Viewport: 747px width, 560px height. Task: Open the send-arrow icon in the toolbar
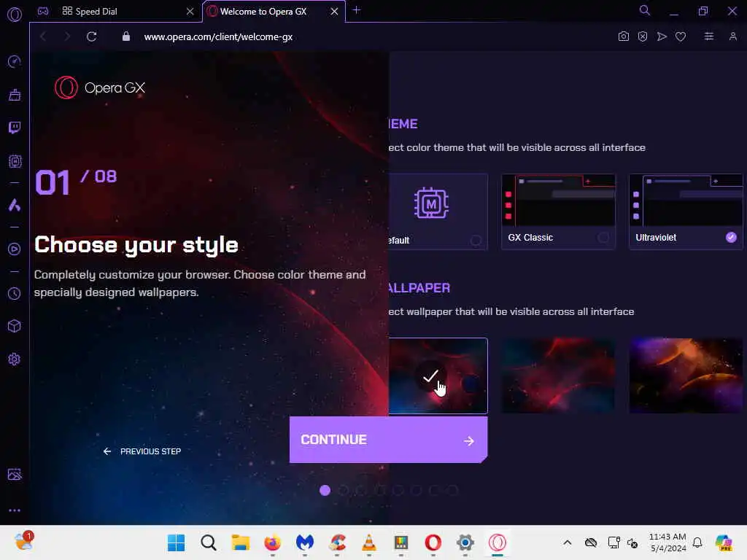[x=662, y=36]
